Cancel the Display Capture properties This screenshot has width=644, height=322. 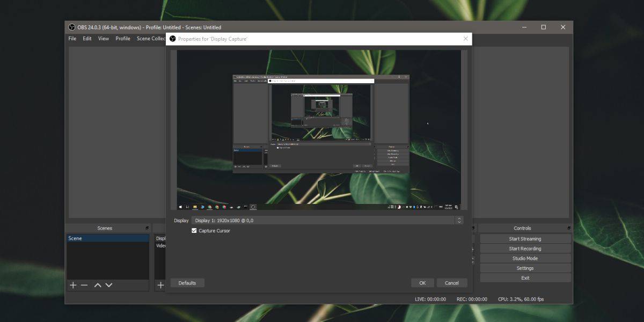coord(452,283)
